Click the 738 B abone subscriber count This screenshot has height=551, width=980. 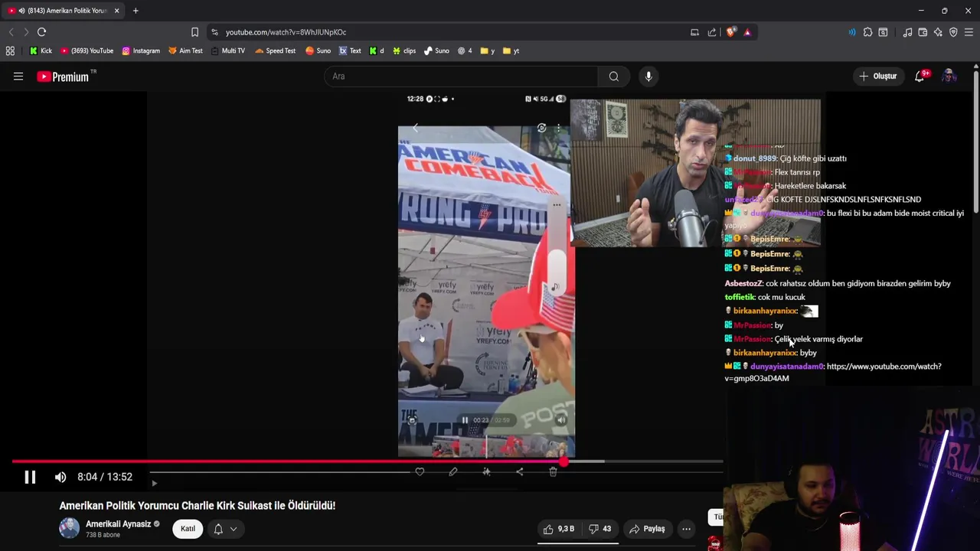coord(104,535)
